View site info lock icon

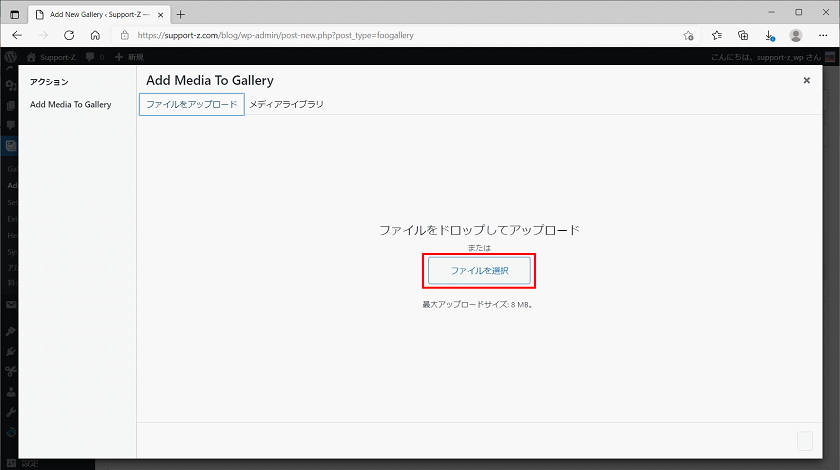point(124,35)
